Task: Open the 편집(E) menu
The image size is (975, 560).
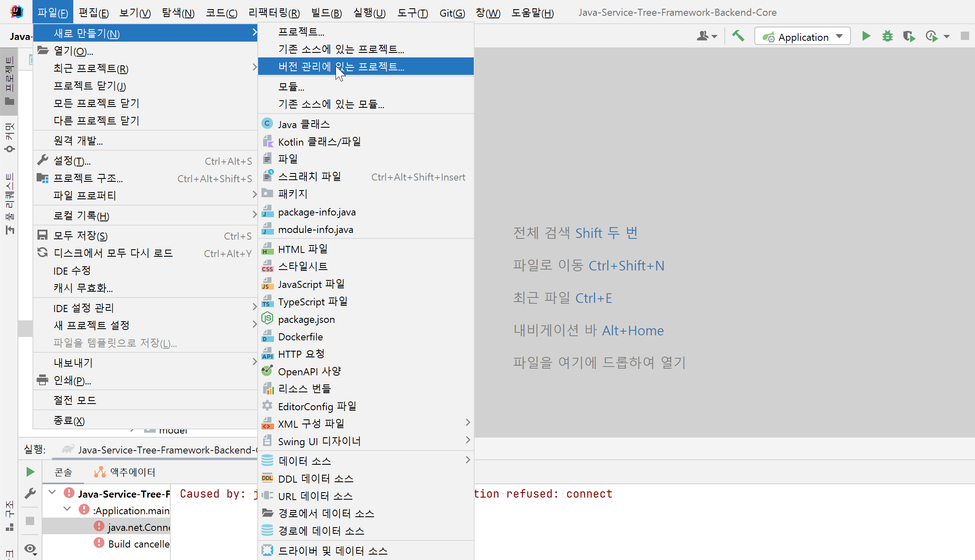Action: (94, 12)
